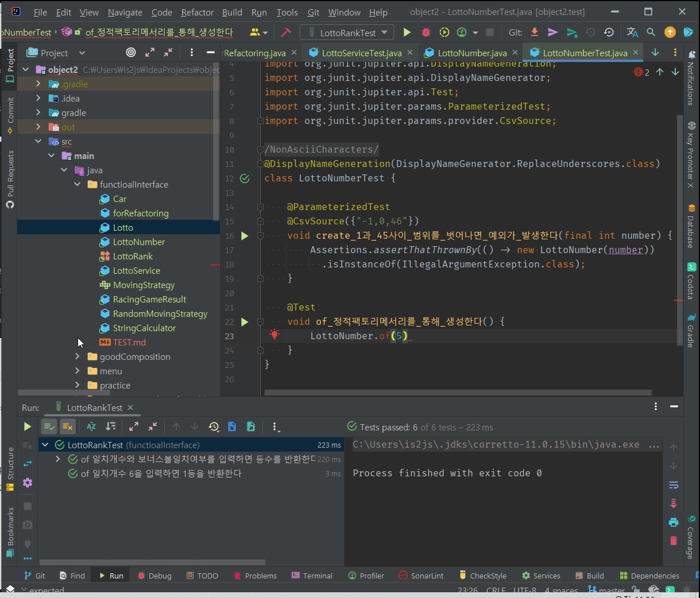The image size is (700, 598).
Task: Click the Build project hammer icon
Action: (x=286, y=33)
